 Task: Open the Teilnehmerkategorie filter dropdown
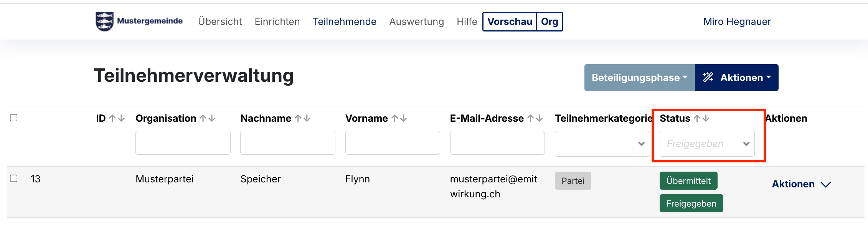tap(602, 144)
